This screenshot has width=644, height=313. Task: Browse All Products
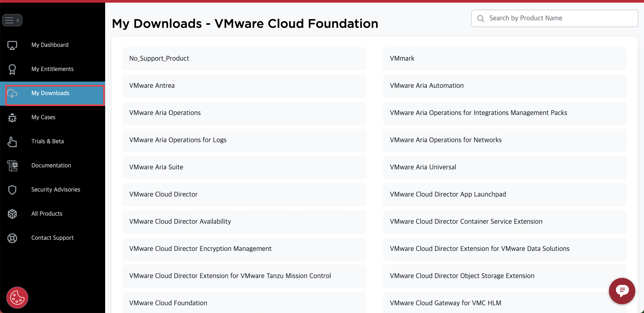click(53, 214)
